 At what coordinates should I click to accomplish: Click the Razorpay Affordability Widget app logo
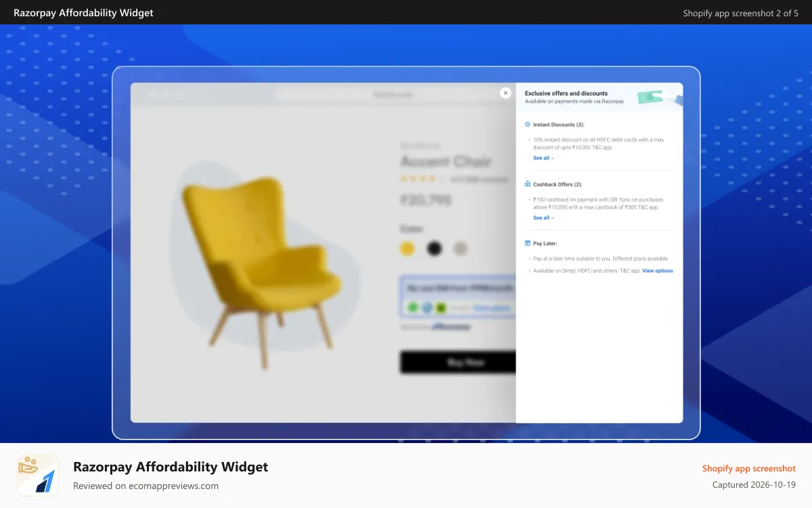[x=37, y=475]
